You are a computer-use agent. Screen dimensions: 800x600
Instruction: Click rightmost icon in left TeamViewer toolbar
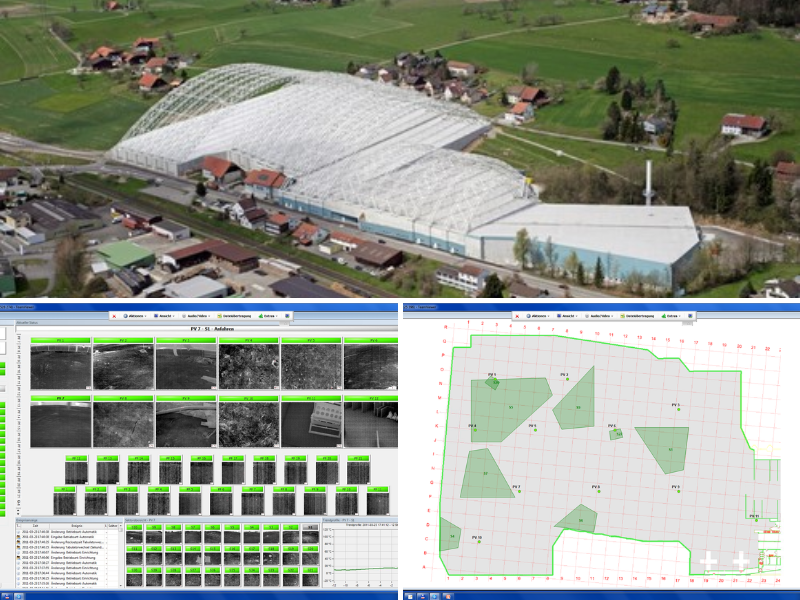click(x=287, y=316)
